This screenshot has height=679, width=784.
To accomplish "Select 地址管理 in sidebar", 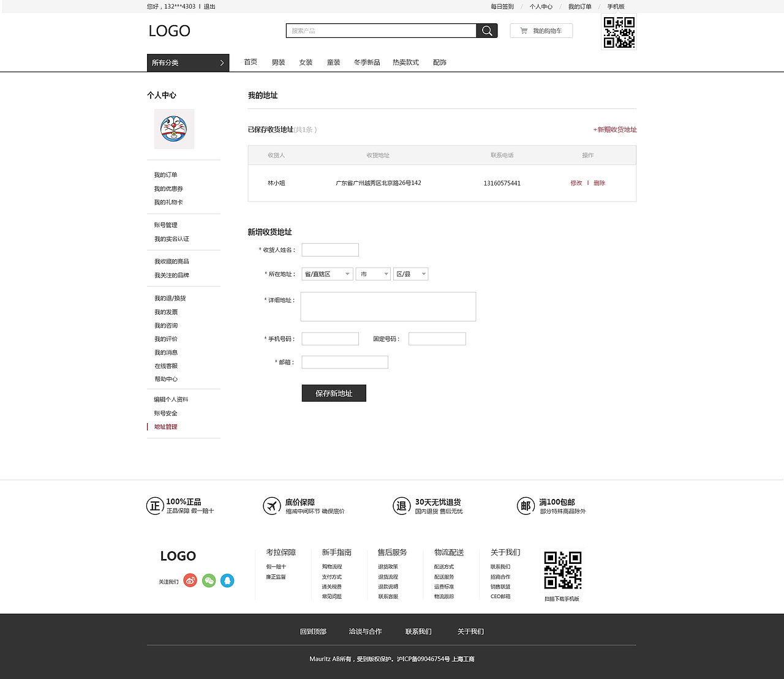I will [166, 427].
